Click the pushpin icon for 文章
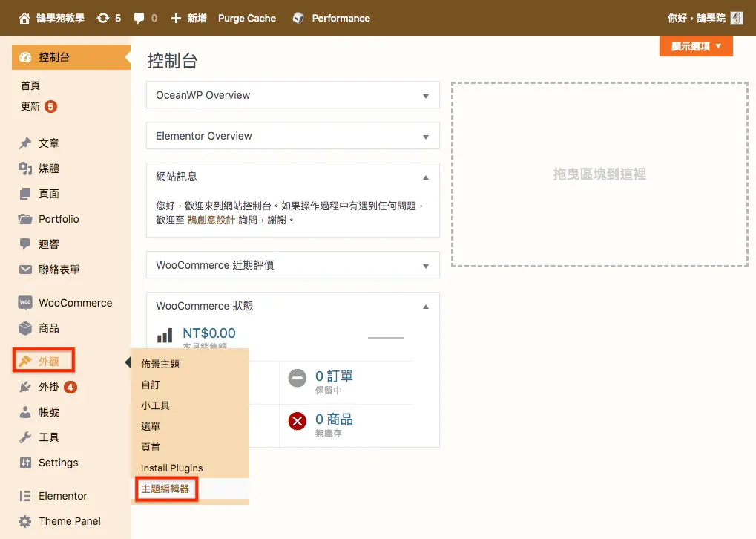Viewport: 756px width, 539px height. point(25,143)
